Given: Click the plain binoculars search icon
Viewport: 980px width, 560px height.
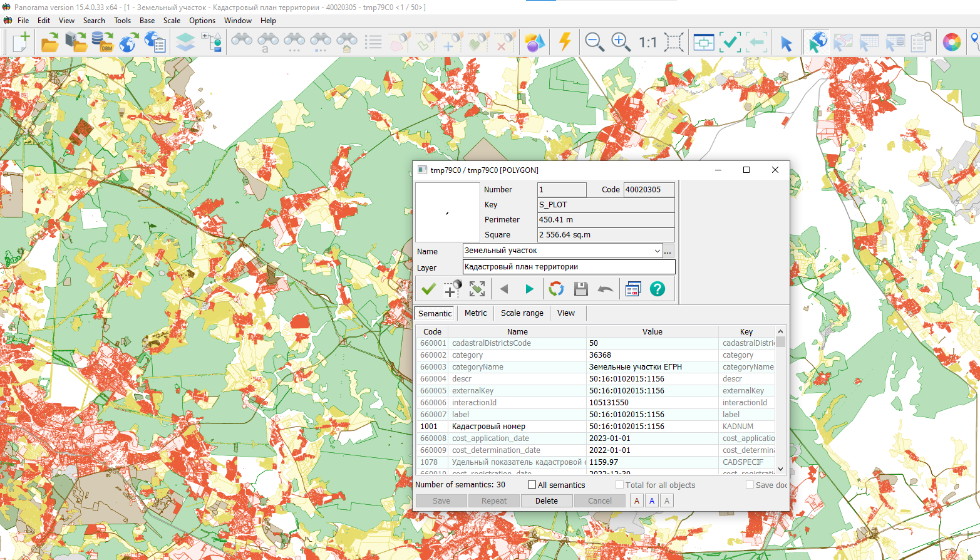Looking at the screenshot, I should [242, 41].
